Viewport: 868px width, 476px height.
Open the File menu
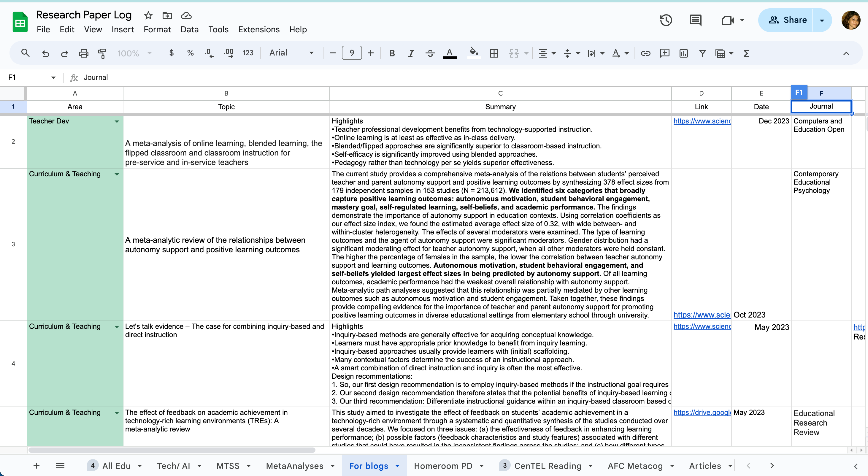(43, 29)
